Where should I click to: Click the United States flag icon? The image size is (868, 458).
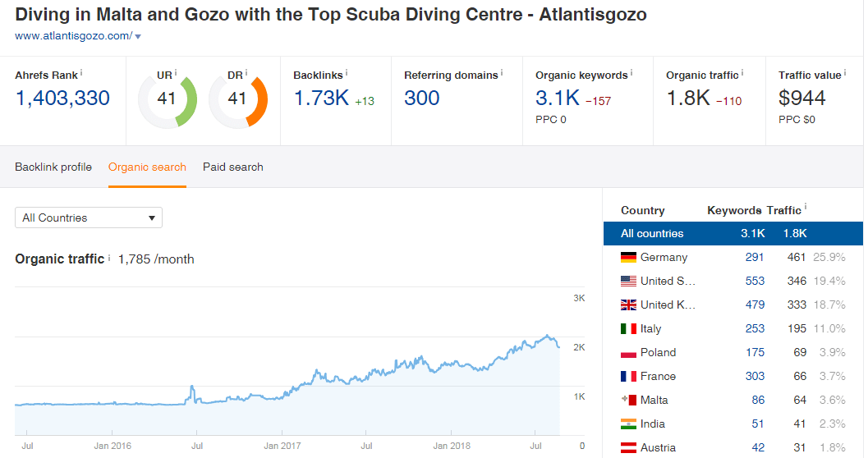pyautogui.click(x=628, y=281)
